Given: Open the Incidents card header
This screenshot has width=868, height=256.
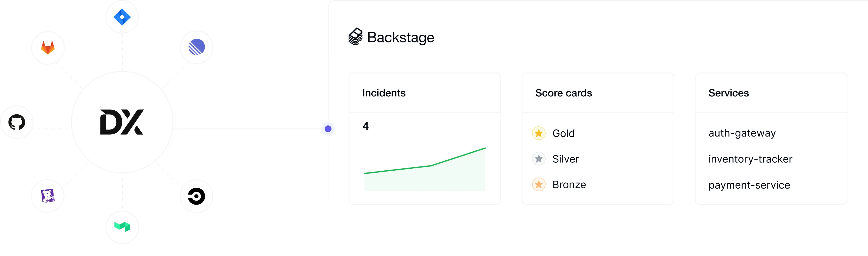Looking at the screenshot, I should [x=425, y=93].
